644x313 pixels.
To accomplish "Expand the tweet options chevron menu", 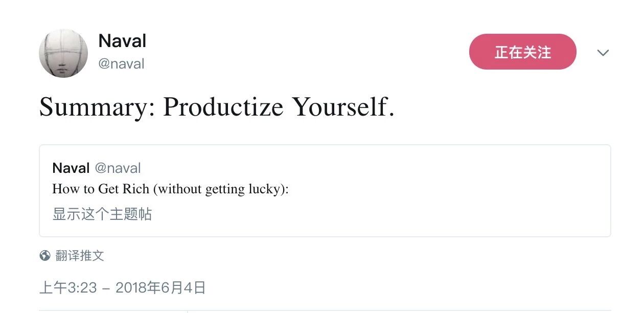I will pos(603,53).
